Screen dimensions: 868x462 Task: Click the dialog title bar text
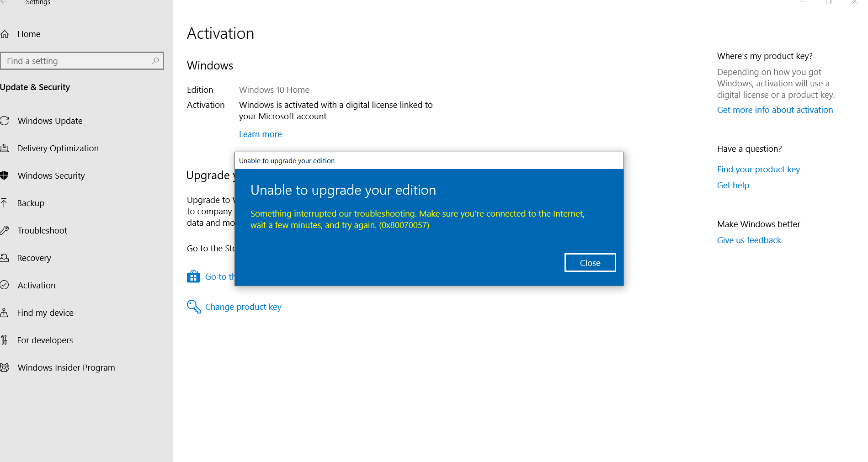pos(287,161)
